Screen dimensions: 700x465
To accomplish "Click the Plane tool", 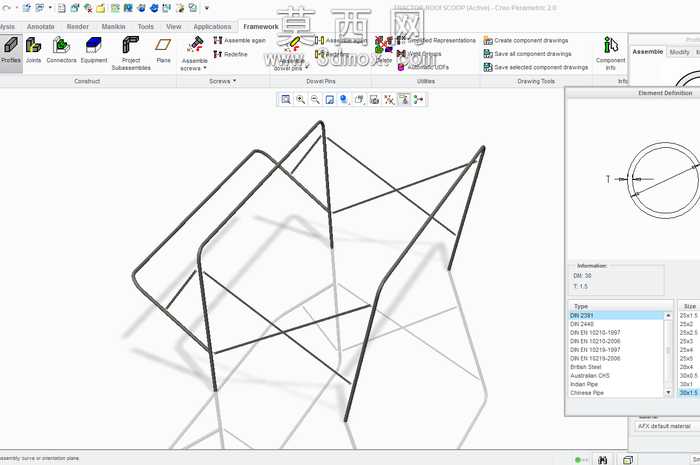I will pyautogui.click(x=163, y=50).
